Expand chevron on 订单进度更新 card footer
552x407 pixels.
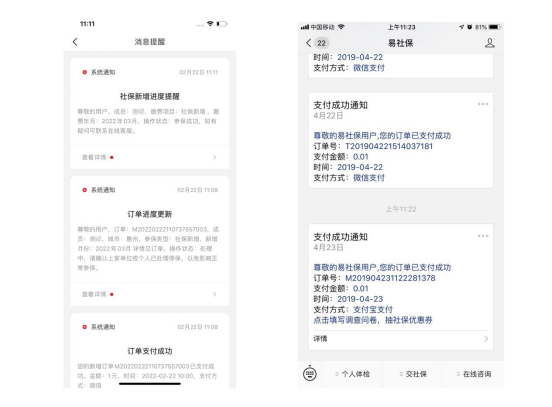215,294
